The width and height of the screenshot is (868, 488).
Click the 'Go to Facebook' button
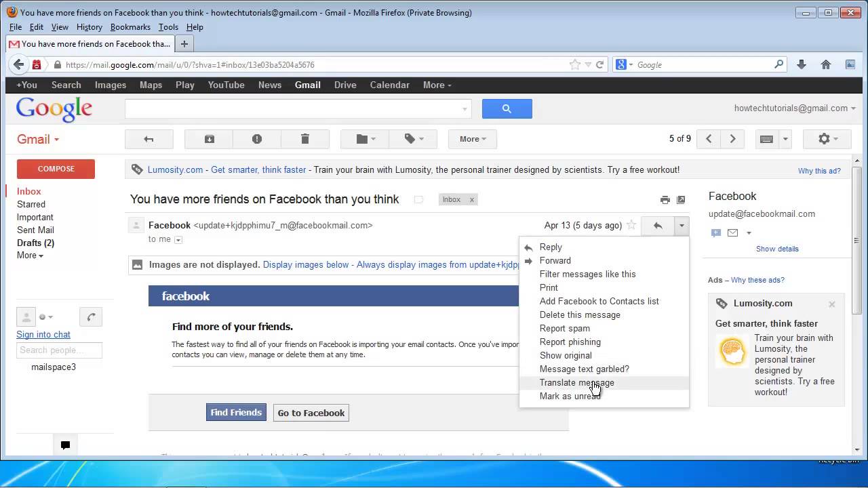pos(311,413)
